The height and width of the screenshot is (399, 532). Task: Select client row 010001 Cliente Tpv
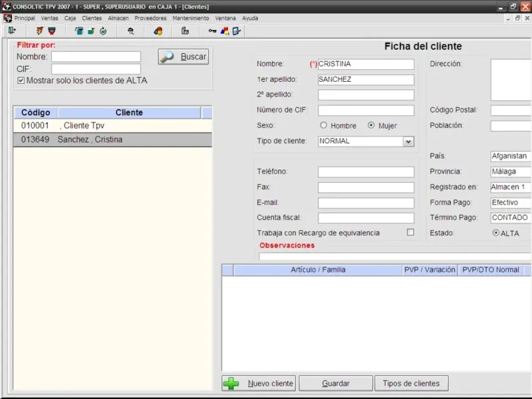tap(112, 126)
